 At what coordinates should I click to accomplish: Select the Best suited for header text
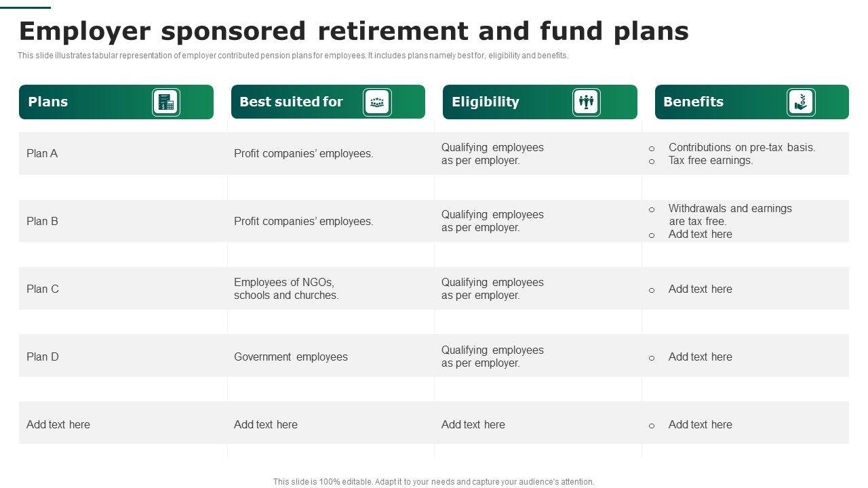coord(292,102)
